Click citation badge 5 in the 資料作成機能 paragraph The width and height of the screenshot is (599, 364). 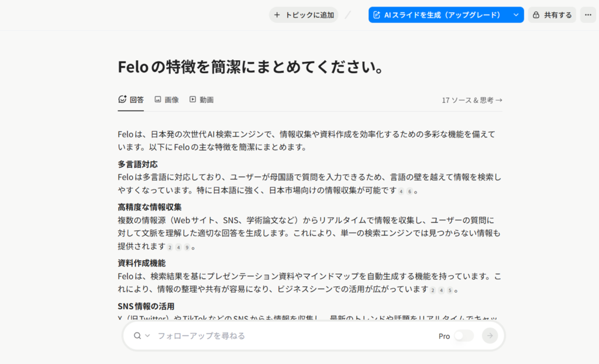[x=449, y=290]
